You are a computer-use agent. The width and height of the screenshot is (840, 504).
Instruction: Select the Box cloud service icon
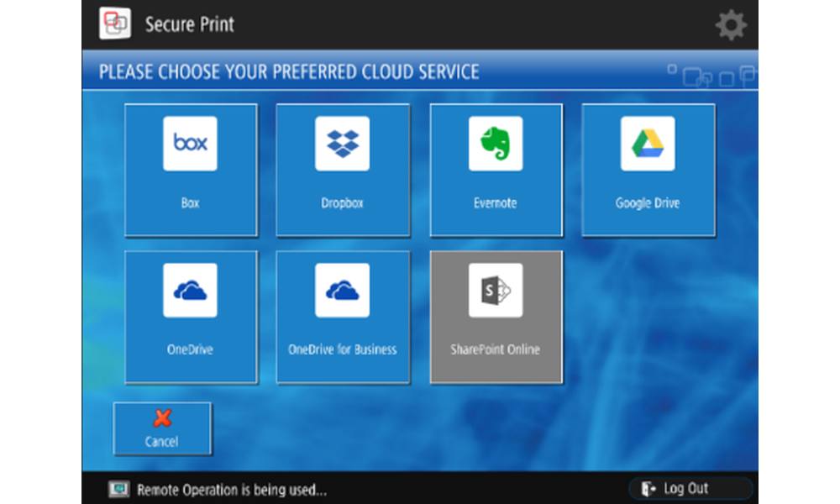click(x=191, y=143)
